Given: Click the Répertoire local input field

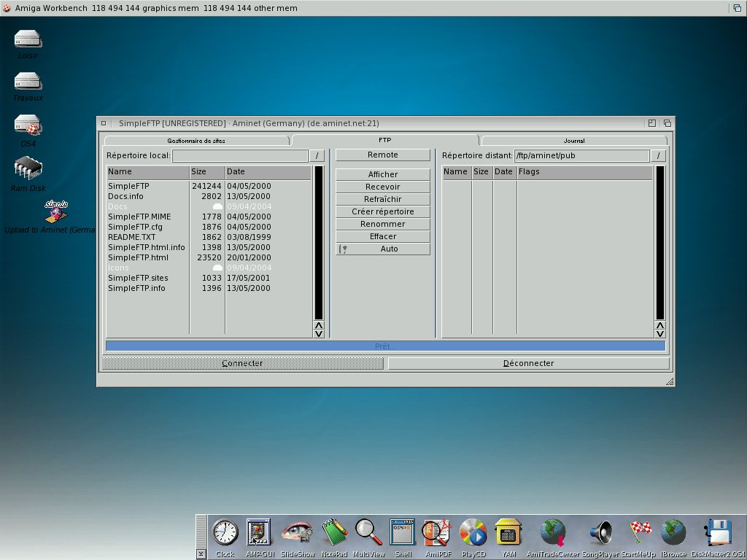Looking at the screenshot, I should [240, 156].
